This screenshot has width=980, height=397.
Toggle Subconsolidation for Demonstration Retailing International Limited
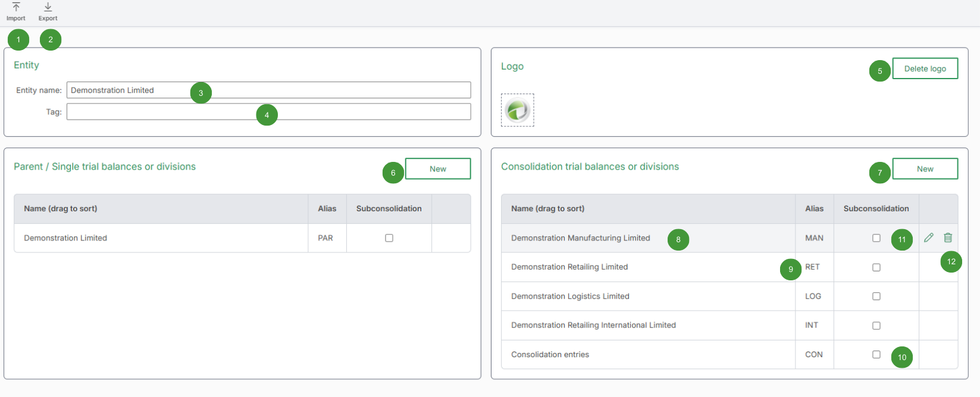point(876,326)
